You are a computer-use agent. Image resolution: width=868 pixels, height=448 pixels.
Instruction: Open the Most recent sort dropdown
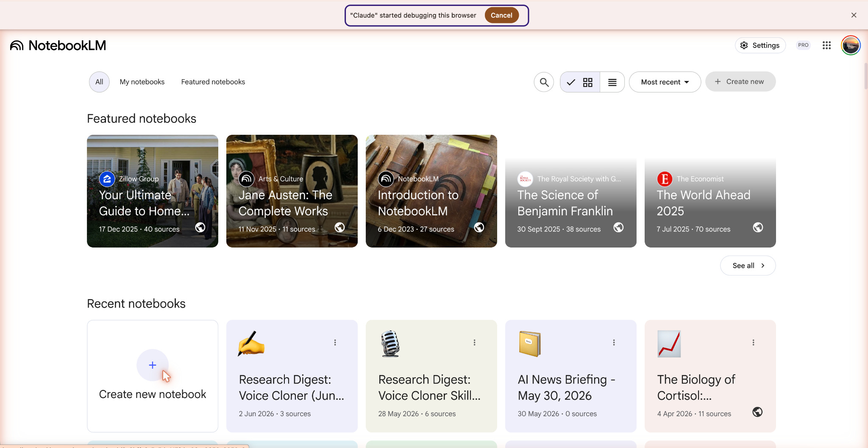(665, 82)
